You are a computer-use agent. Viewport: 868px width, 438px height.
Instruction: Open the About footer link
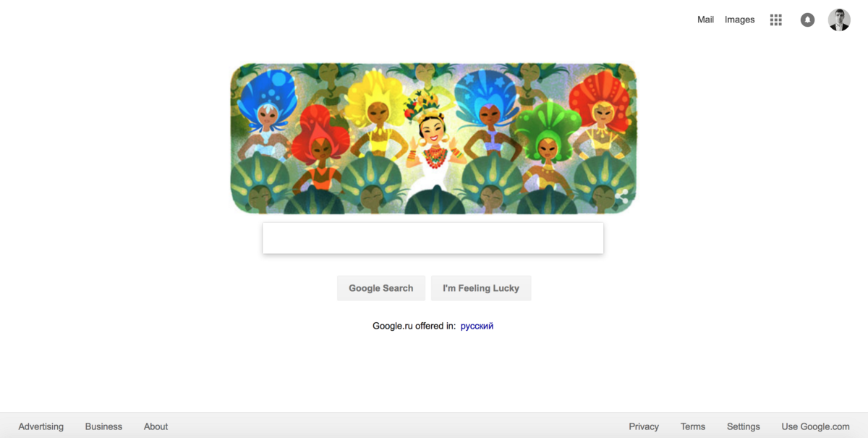pyautogui.click(x=156, y=426)
